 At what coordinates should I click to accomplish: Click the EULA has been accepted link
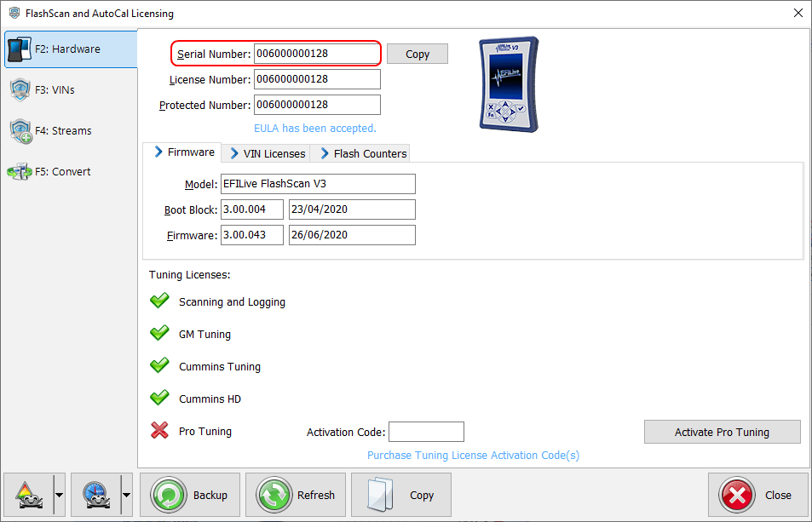[x=314, y=128]
